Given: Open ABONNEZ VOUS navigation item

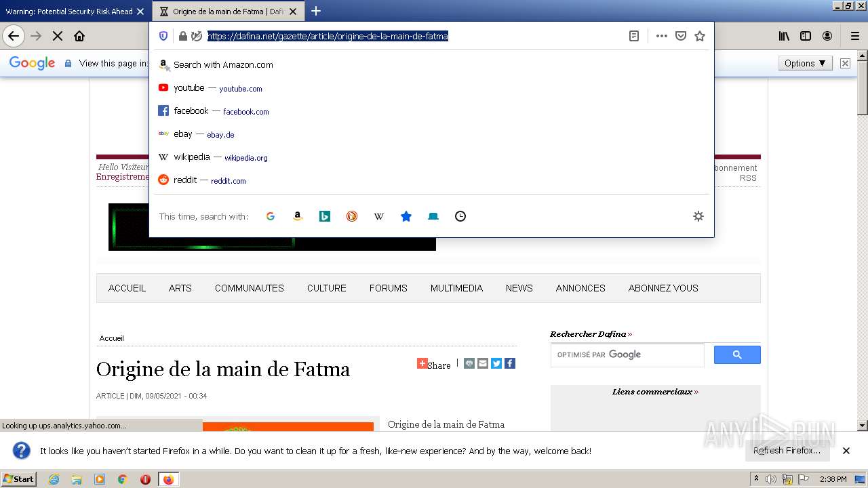Looking at the screenshot, I should tap(663, 288).
